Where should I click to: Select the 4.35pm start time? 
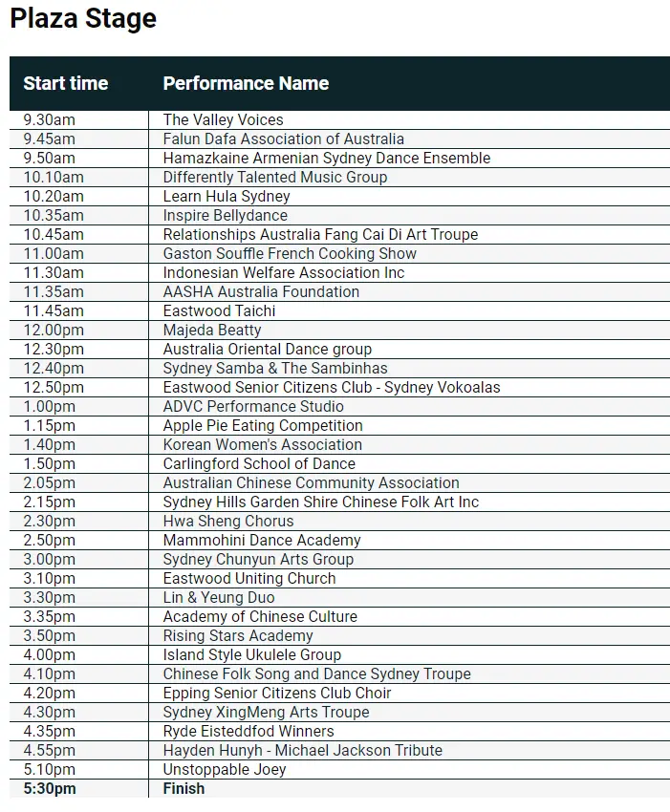(50, 732)
